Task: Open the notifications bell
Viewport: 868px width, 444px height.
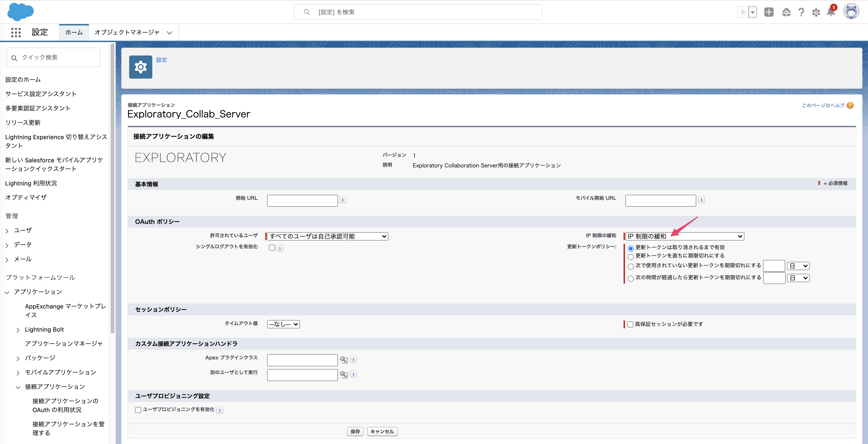Action: point(831,12)
